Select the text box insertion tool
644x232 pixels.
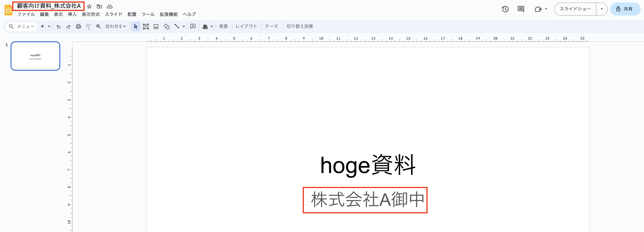pos(146,26)
